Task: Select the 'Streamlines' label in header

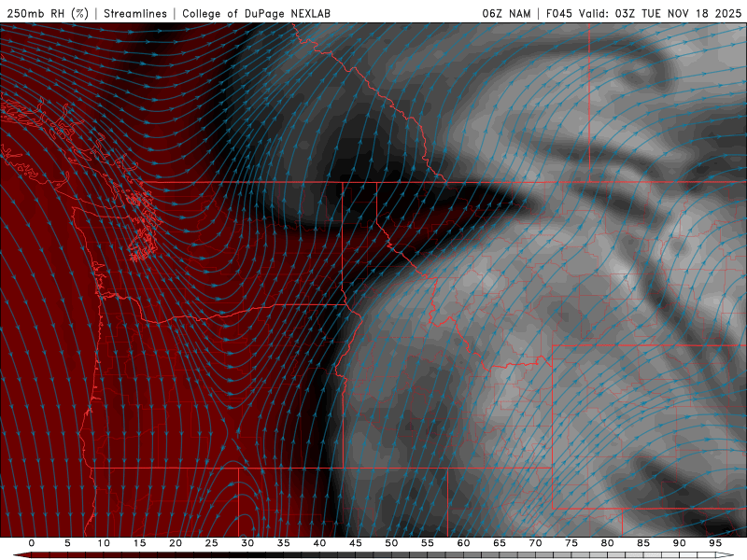Action: pos(135,13)
